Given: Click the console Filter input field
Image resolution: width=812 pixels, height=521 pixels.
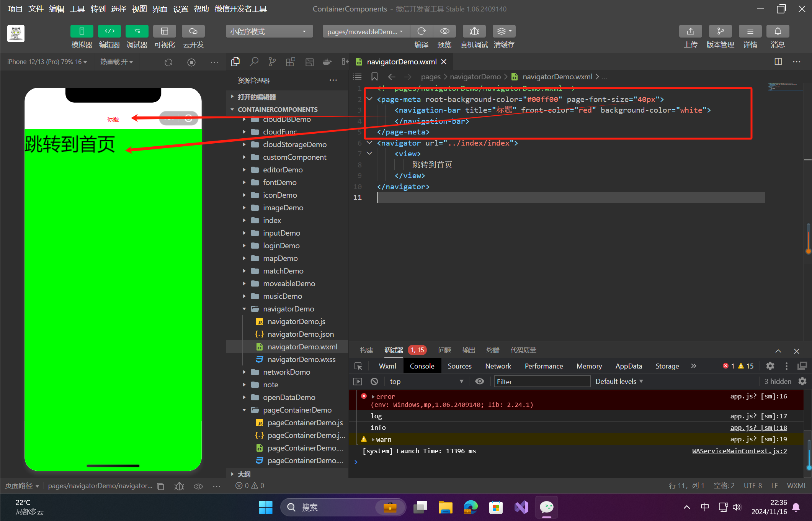Looking at the screenshot, I should pos(542,381).
